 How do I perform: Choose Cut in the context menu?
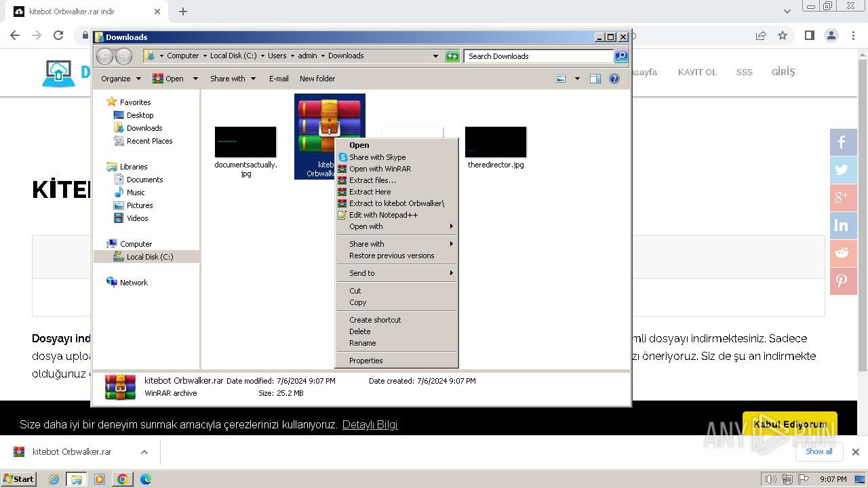397,291
